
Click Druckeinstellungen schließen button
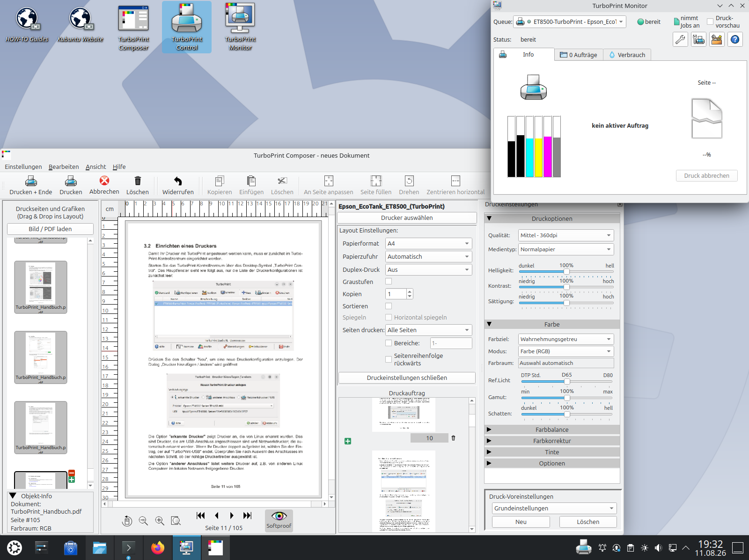click(407, 378)
